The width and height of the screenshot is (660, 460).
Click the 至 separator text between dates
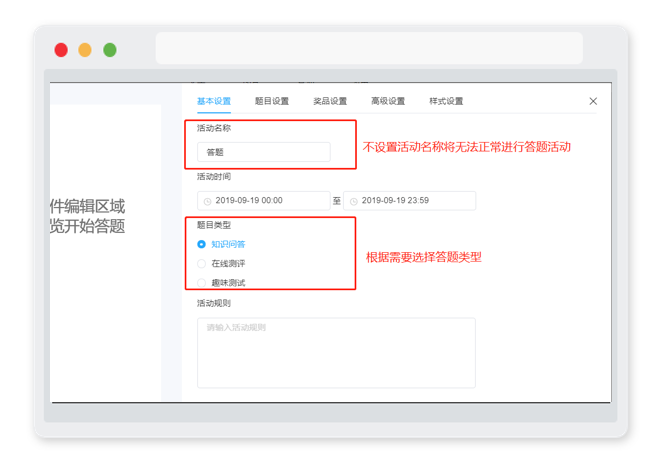click(337, 201)
